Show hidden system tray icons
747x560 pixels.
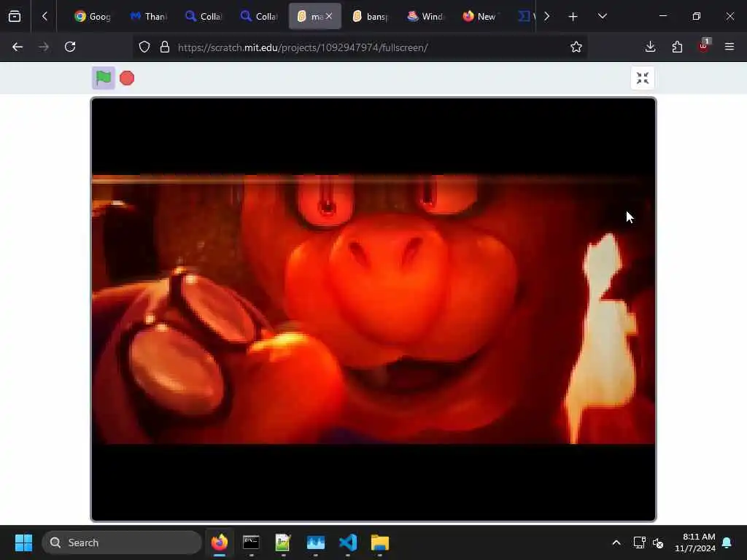tap(616, 542)
